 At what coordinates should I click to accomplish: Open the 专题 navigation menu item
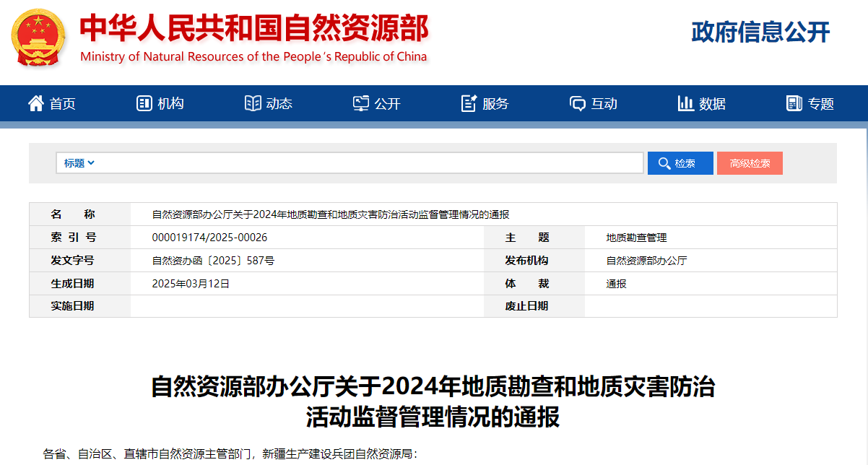point(810,103)
